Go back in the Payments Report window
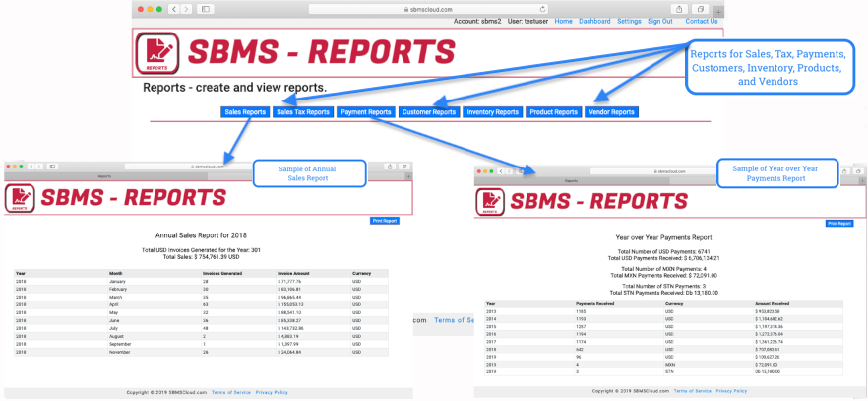 (x=502, y=171)
